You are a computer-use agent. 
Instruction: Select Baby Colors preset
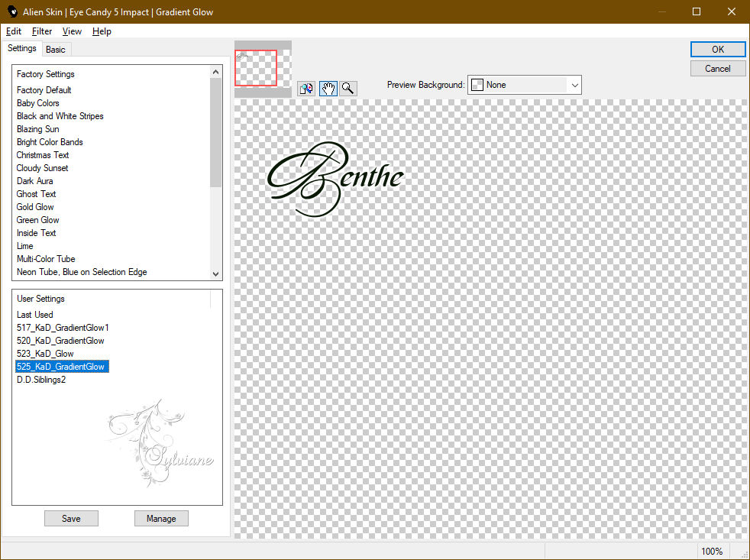pyautogui.click(x=37, y=103)
